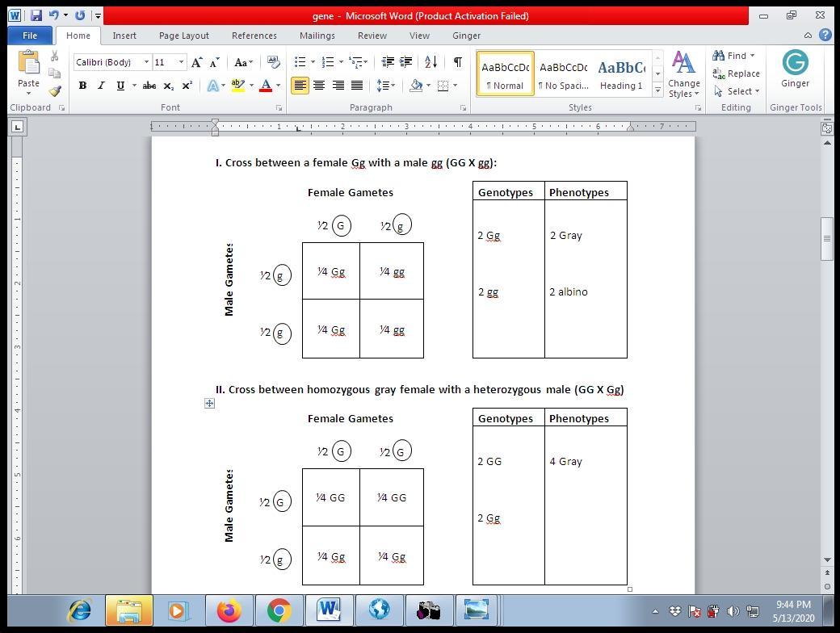The height and width of the screenshot is (633, 840).
Task: Switch to the Review tab
Action: coord(372,36)
